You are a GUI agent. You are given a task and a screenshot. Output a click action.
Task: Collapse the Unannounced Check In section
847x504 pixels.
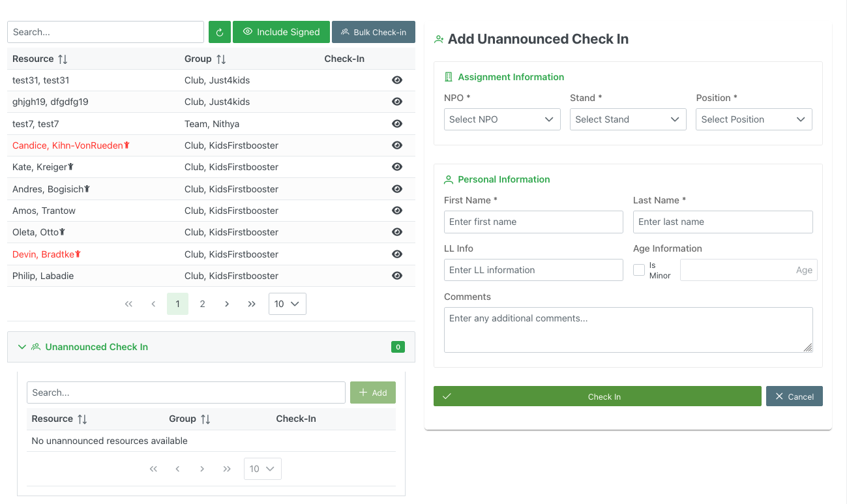[x=22, y=347]
